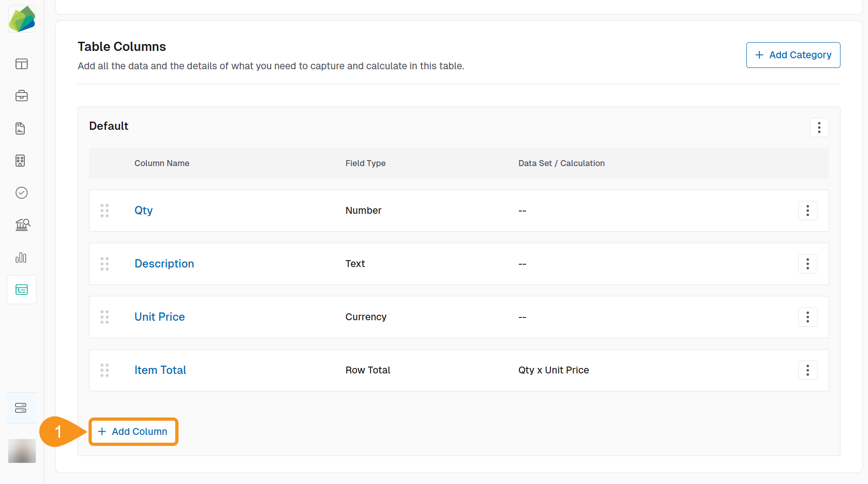Open the green form builder sidebar icon
The image size is (868, 484).
tap(22, 289)
